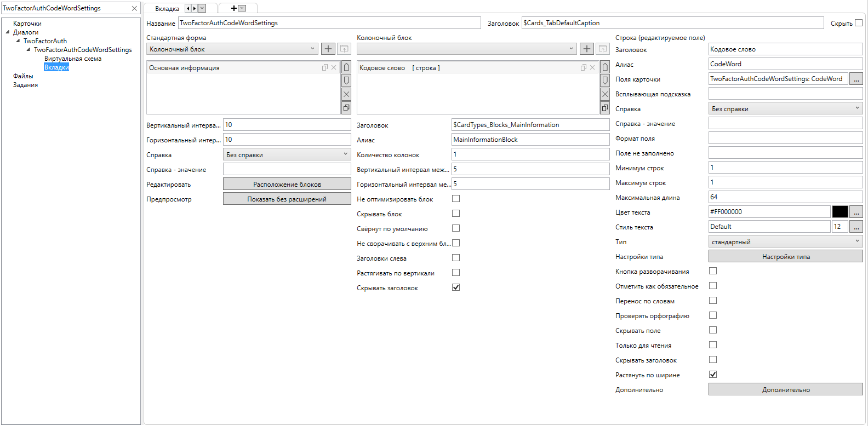
Task: Move Основная информация block down with arrow icon
Action: pos(346,80)
